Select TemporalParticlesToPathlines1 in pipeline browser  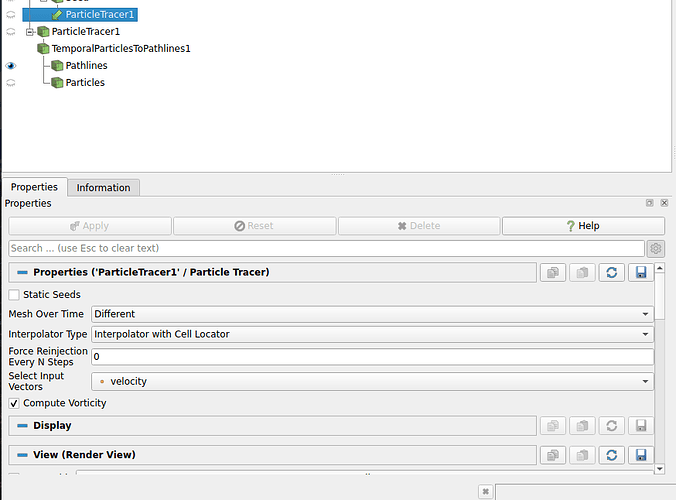click(x=121, y=48)
